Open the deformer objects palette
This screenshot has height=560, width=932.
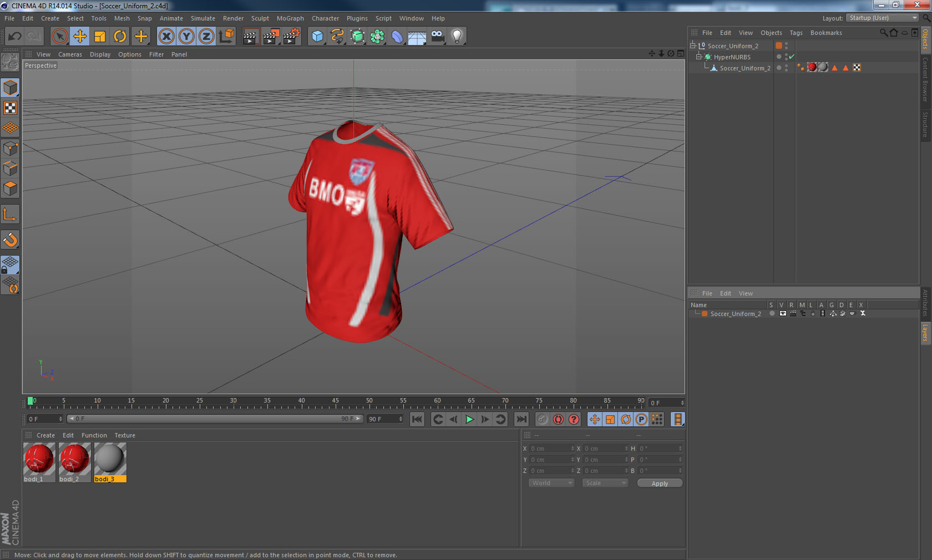[397, 37]
